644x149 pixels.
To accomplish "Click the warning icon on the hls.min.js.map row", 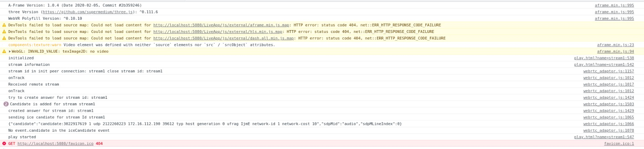I will 4,32.
